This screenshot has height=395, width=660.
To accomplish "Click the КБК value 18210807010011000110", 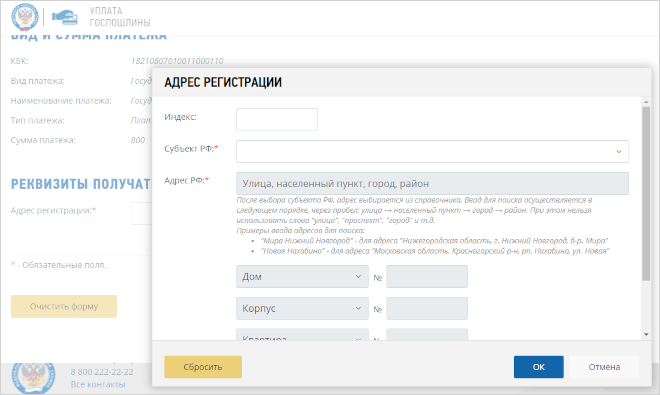I will (177, 61).
